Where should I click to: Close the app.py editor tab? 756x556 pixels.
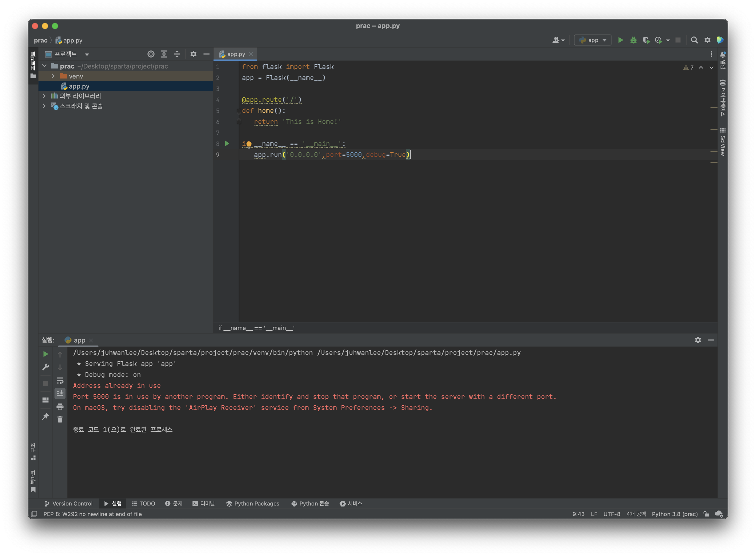(251, 54)
